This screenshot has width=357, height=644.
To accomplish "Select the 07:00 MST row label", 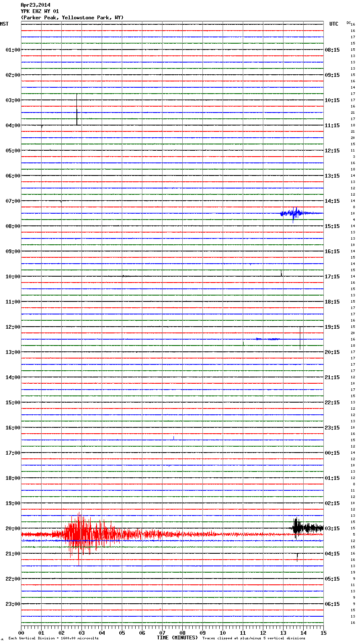I will pos(13,201).
